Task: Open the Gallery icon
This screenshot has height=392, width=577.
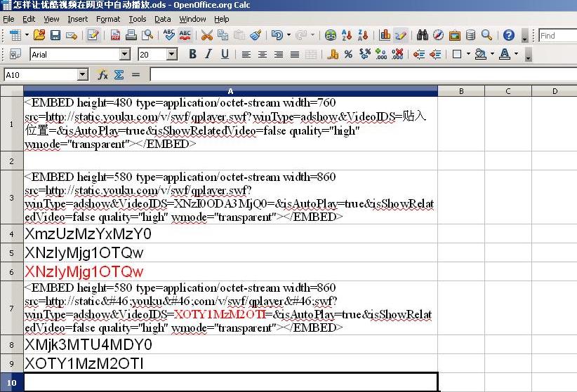Action: 455,35
